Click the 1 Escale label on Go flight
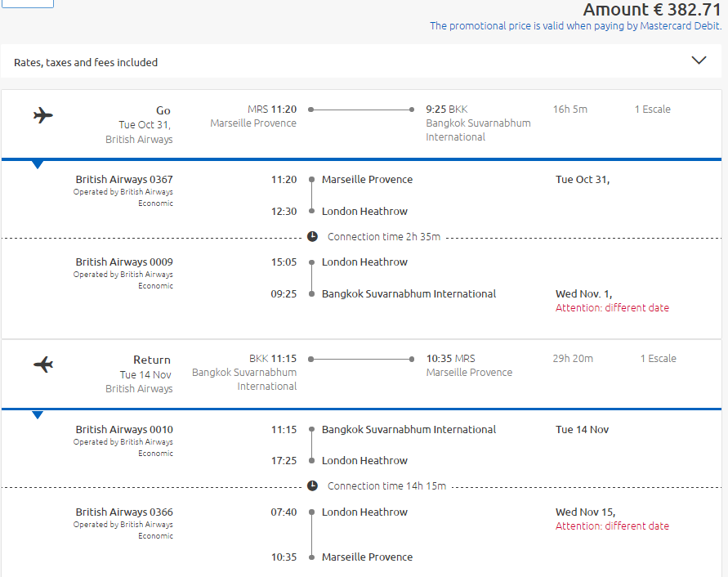 pos(652,110)
